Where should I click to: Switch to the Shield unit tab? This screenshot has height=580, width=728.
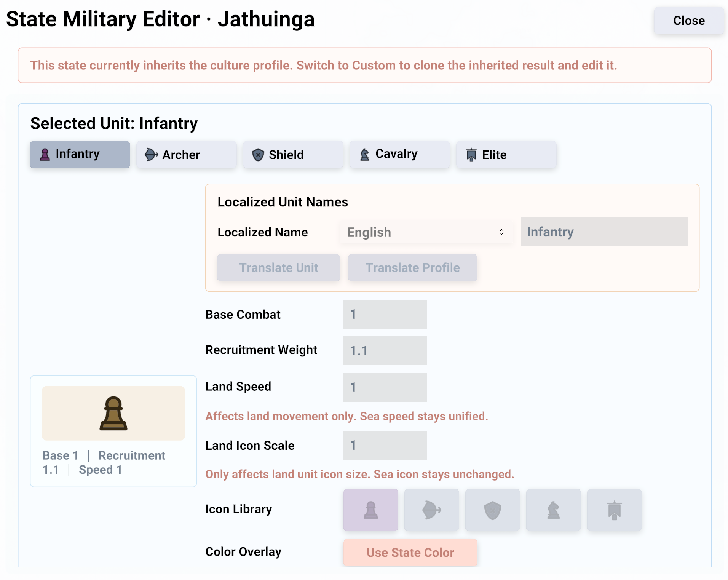[x=293, y=155]
